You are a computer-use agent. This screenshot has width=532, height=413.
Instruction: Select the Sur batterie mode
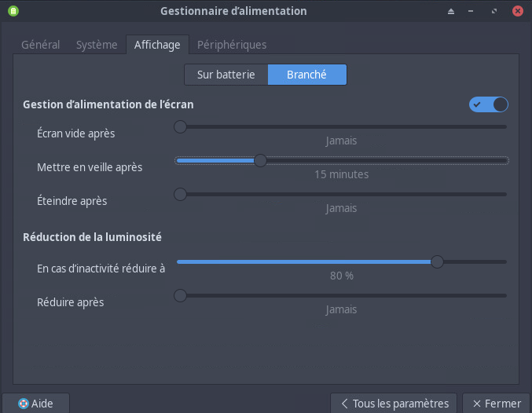click(x=226, y=75)
